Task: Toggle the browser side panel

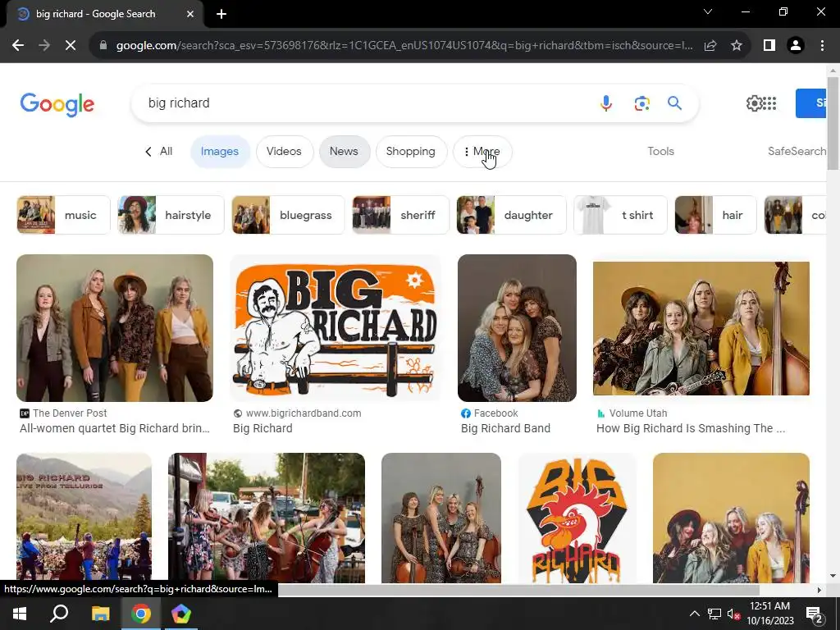Action: tap(769, 46)
